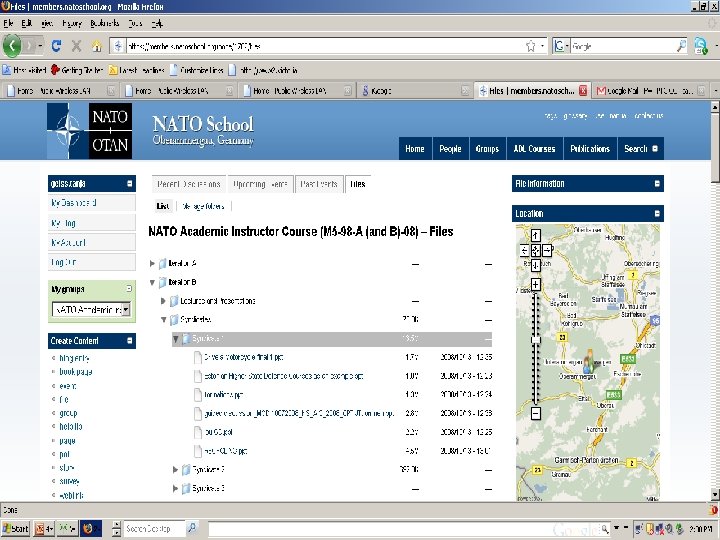This screenshot has height=540, width=720.
Task: Collapse the My groups block
Action: point(129,288)
